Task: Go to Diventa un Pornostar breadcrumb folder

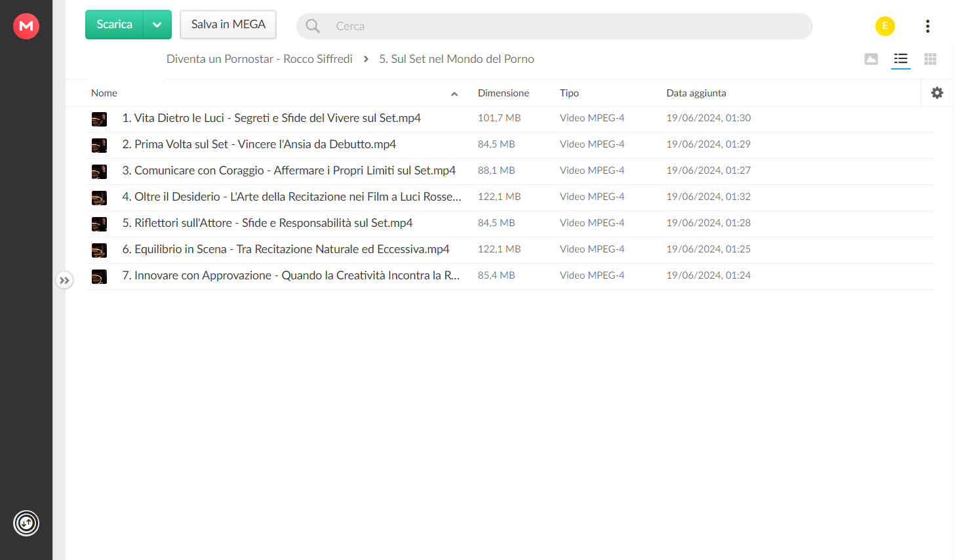Action: tap(260, 59)
